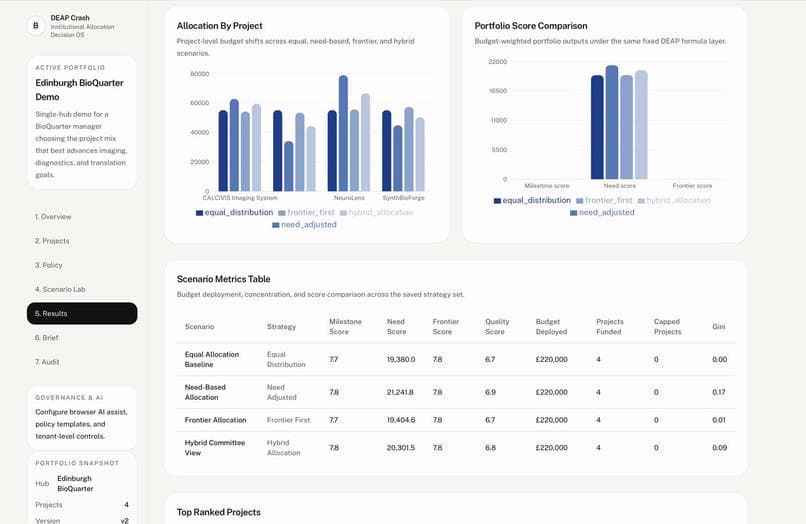Select the Need-Based Allocation table row

pyautogui.click(x=456, y=392)
